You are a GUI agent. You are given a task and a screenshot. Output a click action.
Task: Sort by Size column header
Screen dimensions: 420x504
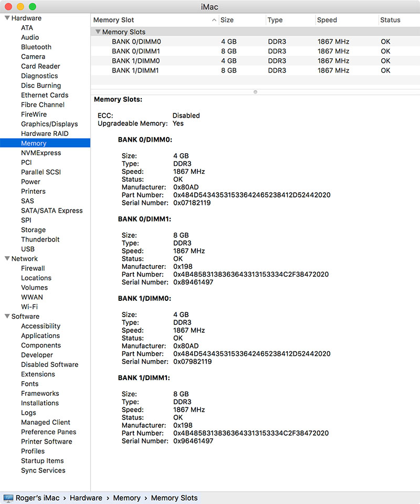[x=243, y=20]
